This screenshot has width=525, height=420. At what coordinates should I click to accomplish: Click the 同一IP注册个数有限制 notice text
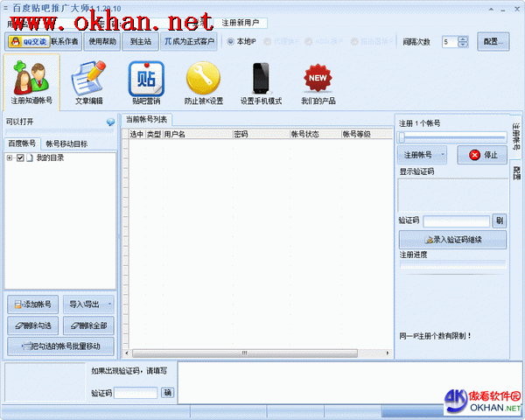tap(435, 336)
